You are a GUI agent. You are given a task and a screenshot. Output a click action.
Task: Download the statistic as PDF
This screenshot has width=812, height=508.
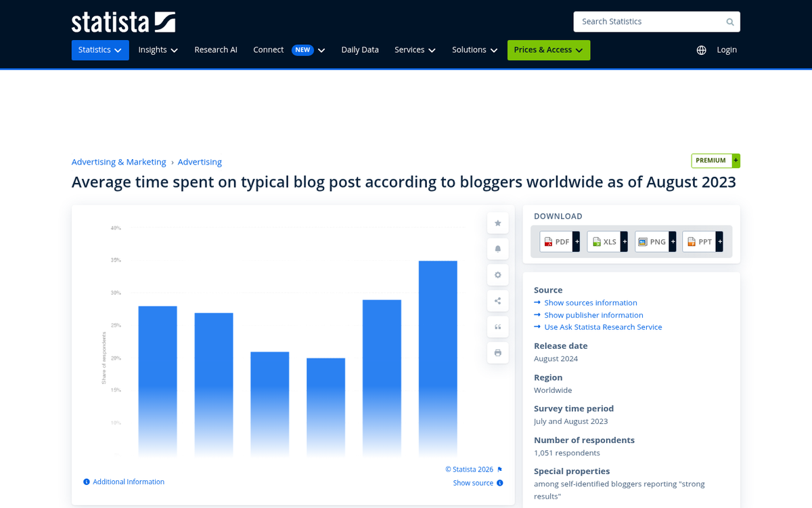557,241
